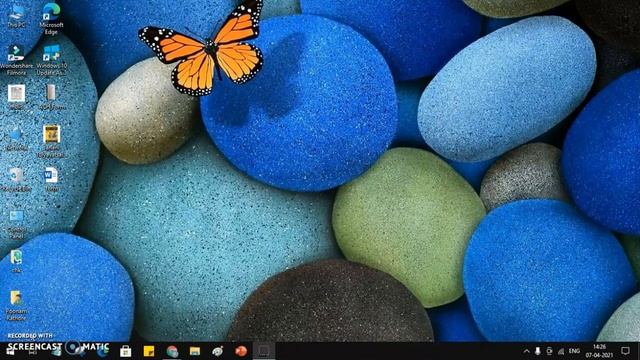The height and width of the screenshot is (360, 640).
Task: Select the chk desktop icon
Action: (x=16, y=261)
